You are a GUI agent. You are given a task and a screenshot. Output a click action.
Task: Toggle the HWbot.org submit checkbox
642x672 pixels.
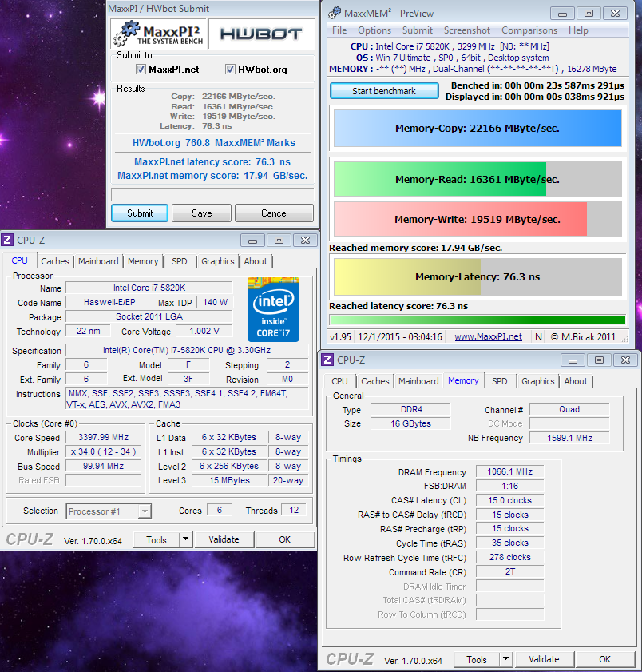[230, 69]
